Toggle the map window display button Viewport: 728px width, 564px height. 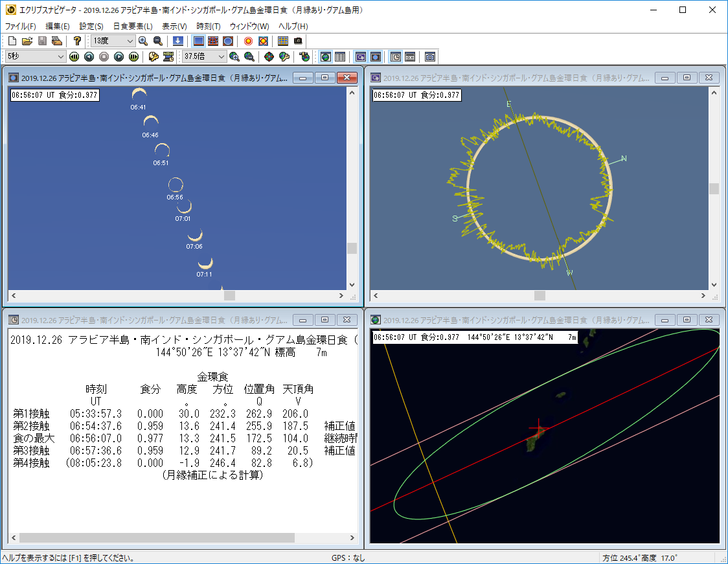pyautogui.click(x=326, y=56)
